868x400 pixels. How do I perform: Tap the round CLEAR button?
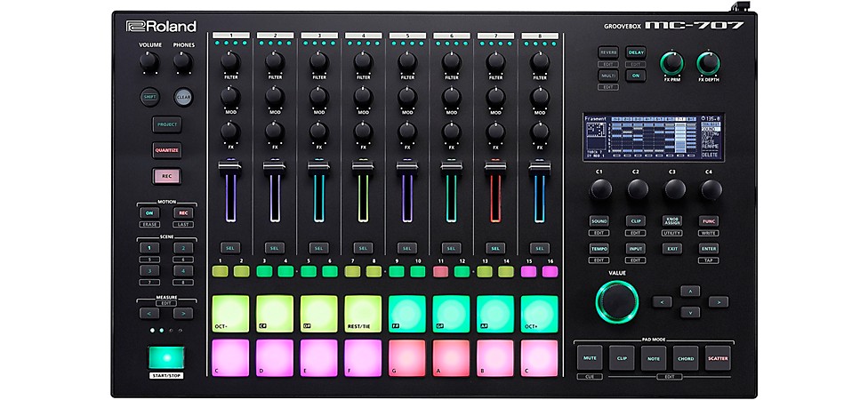[x=183, y=97]
